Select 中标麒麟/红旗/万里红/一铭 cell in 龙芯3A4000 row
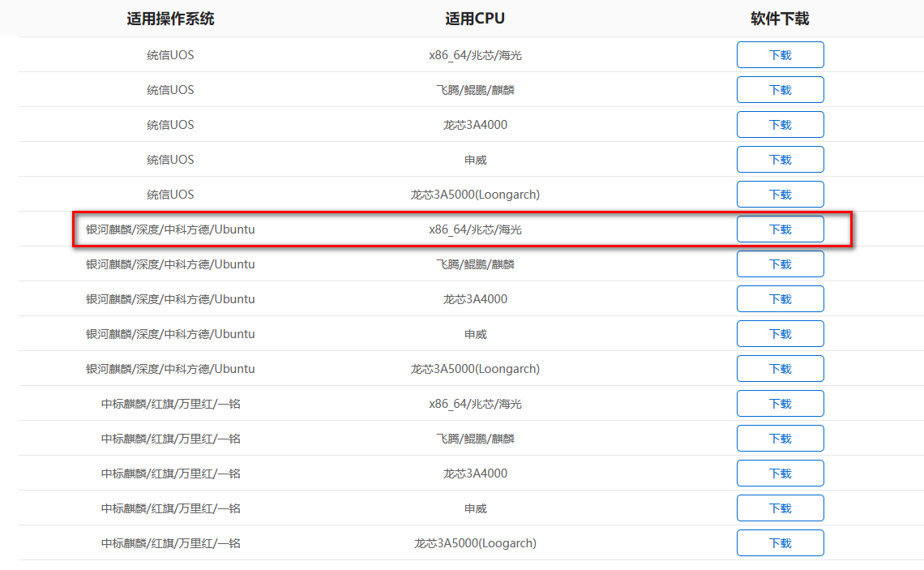 (x=170, y=474)
